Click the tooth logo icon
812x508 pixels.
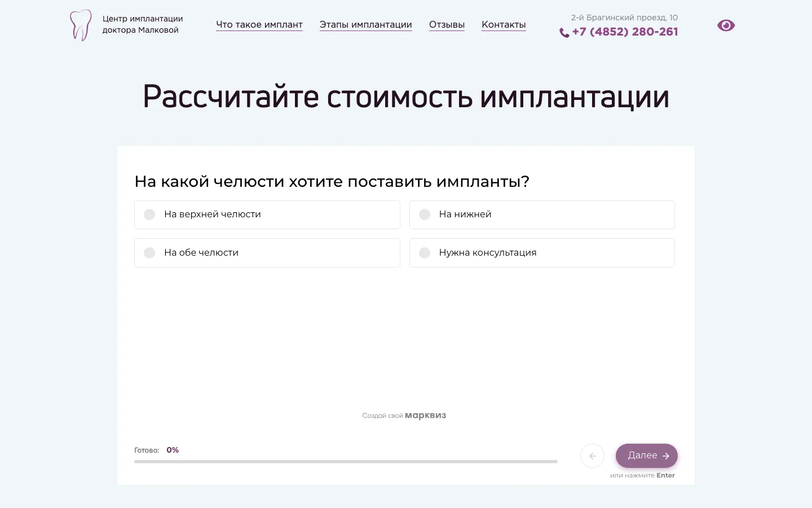coord(81,25)
